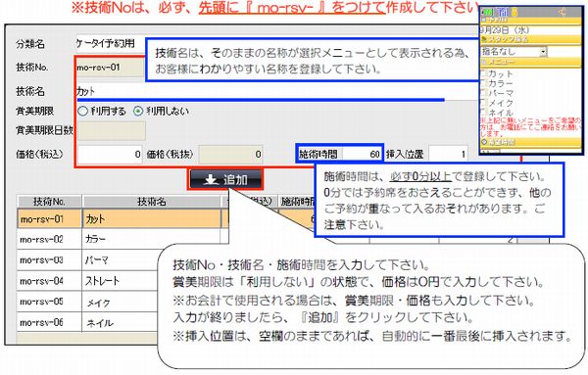Check the カラー checkbox in phone menu
The image size is (588, 375).
click(x=483, y=83)
